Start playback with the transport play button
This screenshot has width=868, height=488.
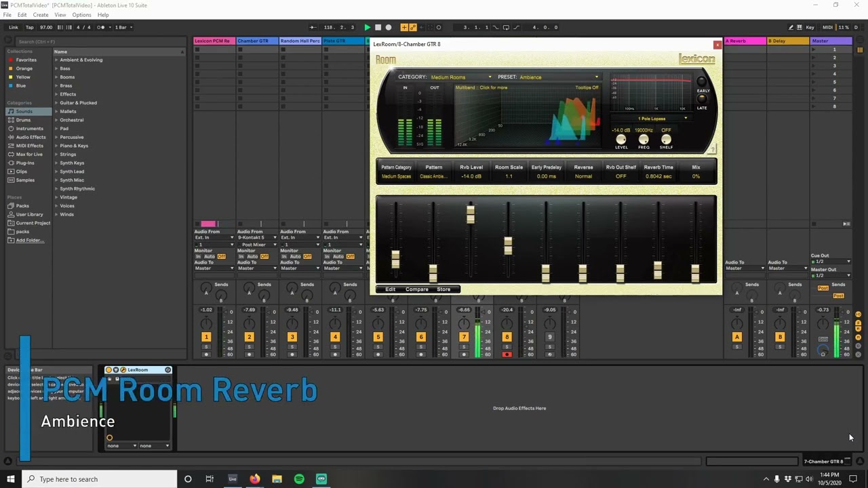pos(367,27)
